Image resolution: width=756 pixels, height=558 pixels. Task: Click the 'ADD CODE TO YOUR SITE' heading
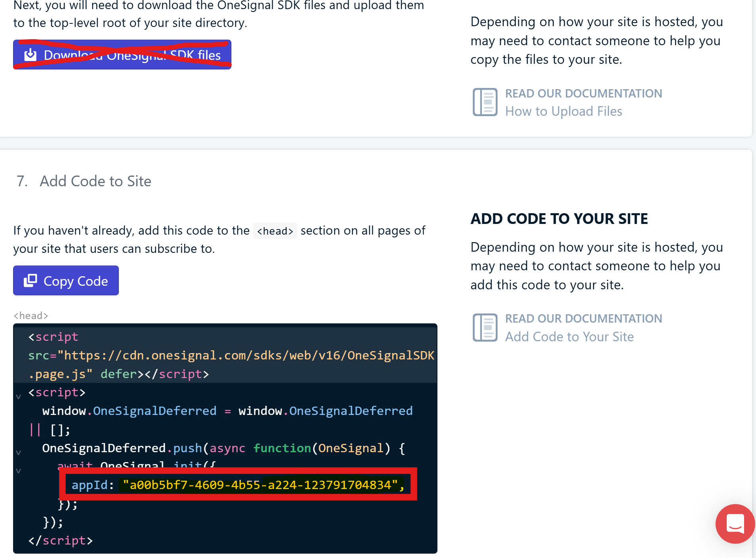[x=559, y=219]
